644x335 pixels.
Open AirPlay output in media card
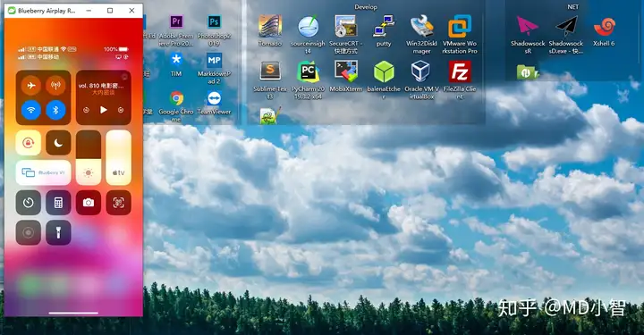pyautogui.click(x=124, y=77)
